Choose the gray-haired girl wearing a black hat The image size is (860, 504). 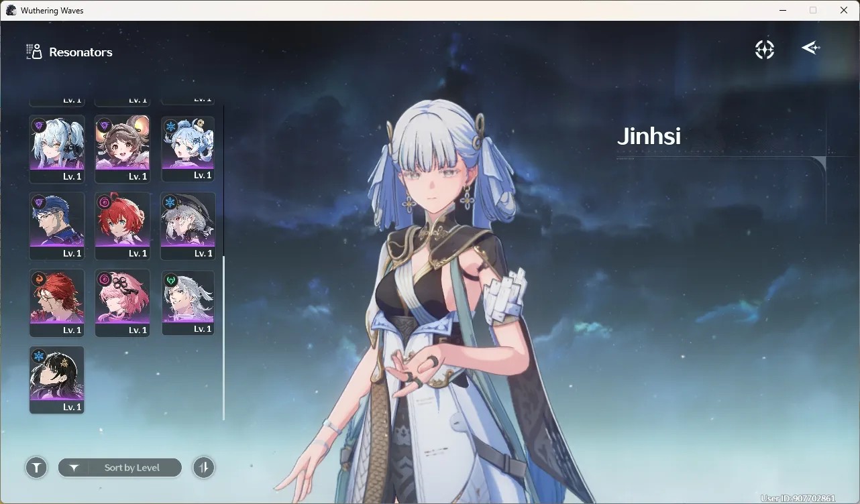pos(188,226)
